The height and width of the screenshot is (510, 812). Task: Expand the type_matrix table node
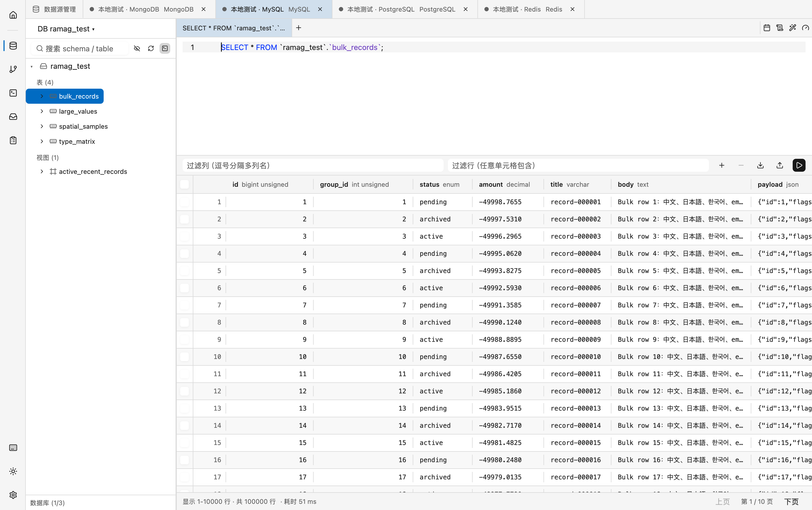pos(42,141)
